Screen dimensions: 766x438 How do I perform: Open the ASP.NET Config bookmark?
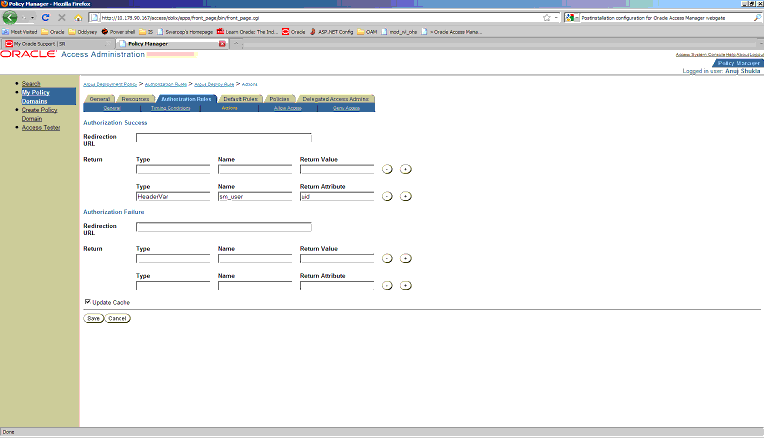pos(331,32)
